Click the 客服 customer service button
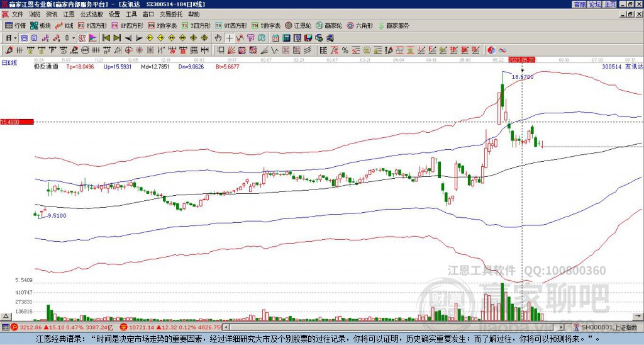 tap(580, 4)
